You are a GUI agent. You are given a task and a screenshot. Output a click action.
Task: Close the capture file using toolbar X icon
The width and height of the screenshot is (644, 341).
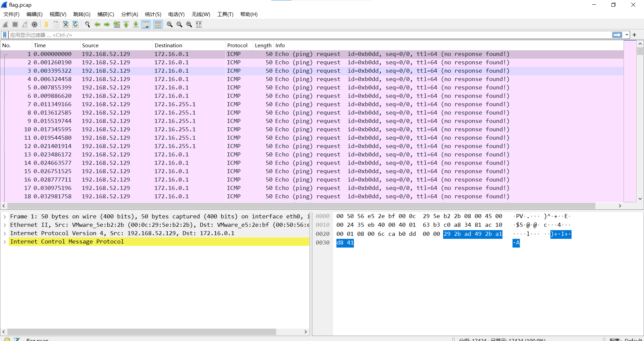click(x=66, y=24)
